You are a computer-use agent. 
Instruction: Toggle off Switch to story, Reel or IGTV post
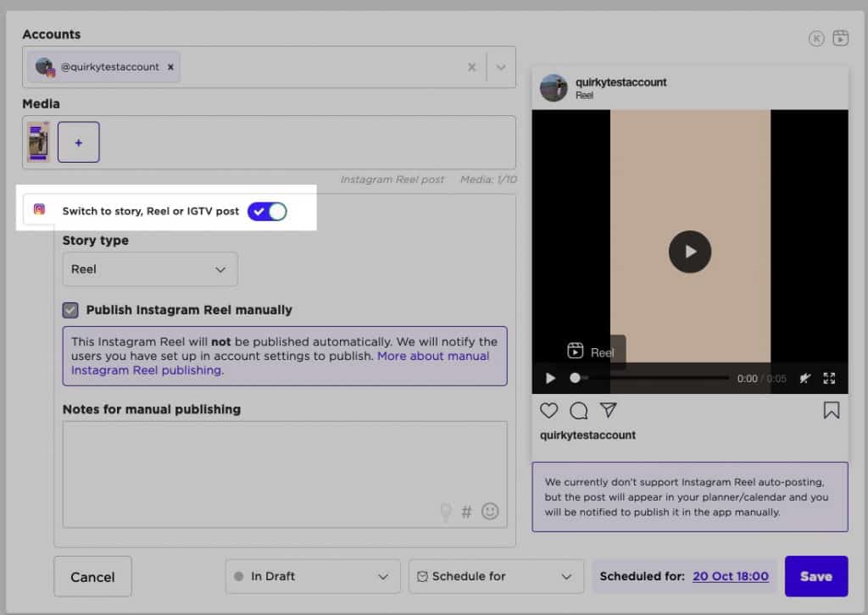(267, 211)
